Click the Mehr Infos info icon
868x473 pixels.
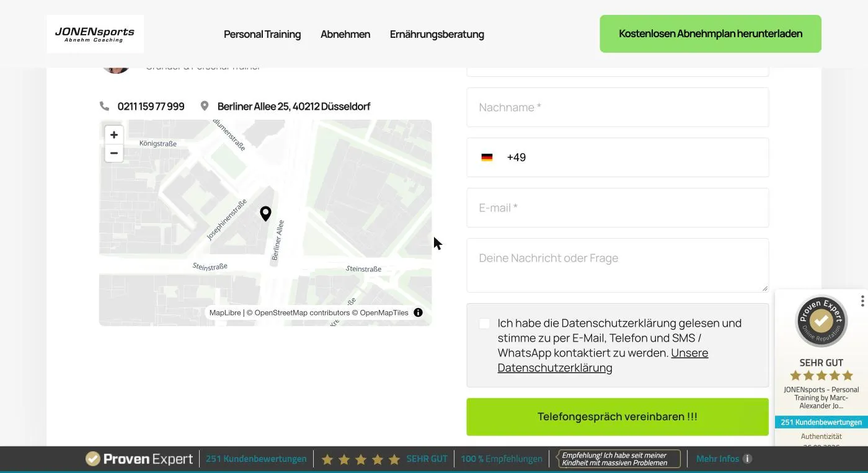coord(748,459)
